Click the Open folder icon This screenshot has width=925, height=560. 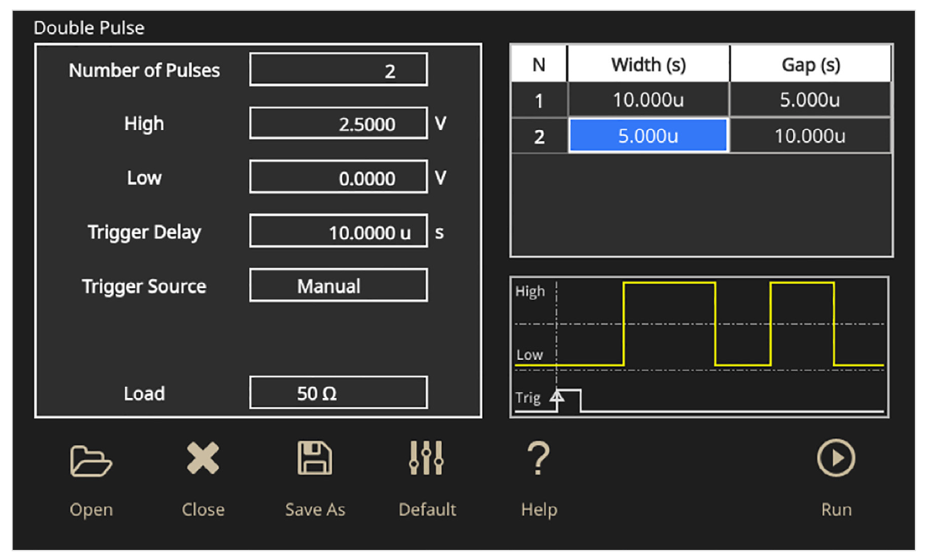pyautogui.click(x=91, y=461)
